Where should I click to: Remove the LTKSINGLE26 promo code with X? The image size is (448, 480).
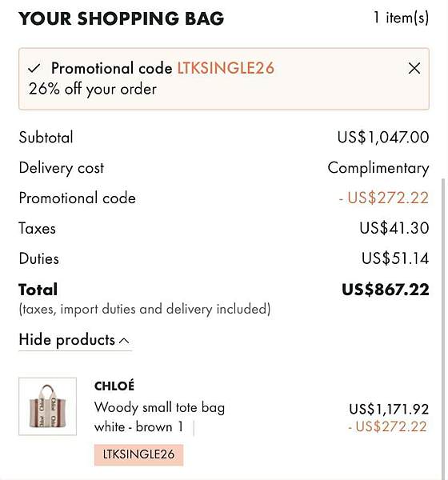414,68
